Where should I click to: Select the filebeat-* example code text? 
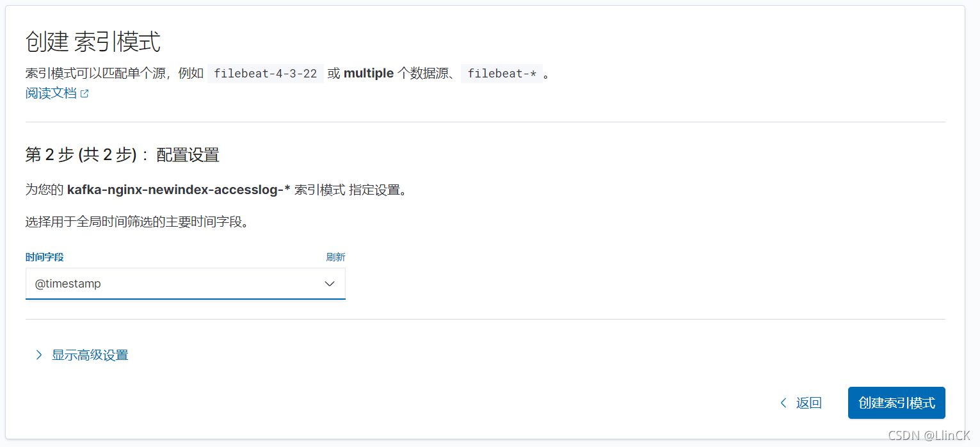click(502, 74)
